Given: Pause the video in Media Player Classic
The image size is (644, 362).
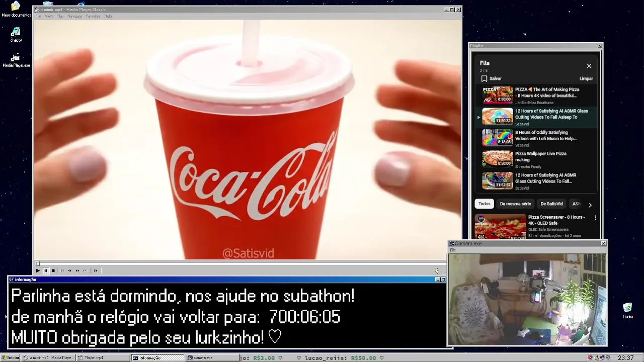Looking at the screenshot, I should [x=45, y=270].
